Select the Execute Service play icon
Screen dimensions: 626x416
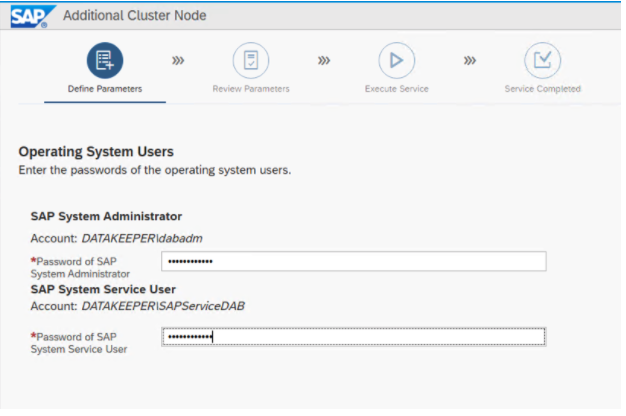click(396, 60)
